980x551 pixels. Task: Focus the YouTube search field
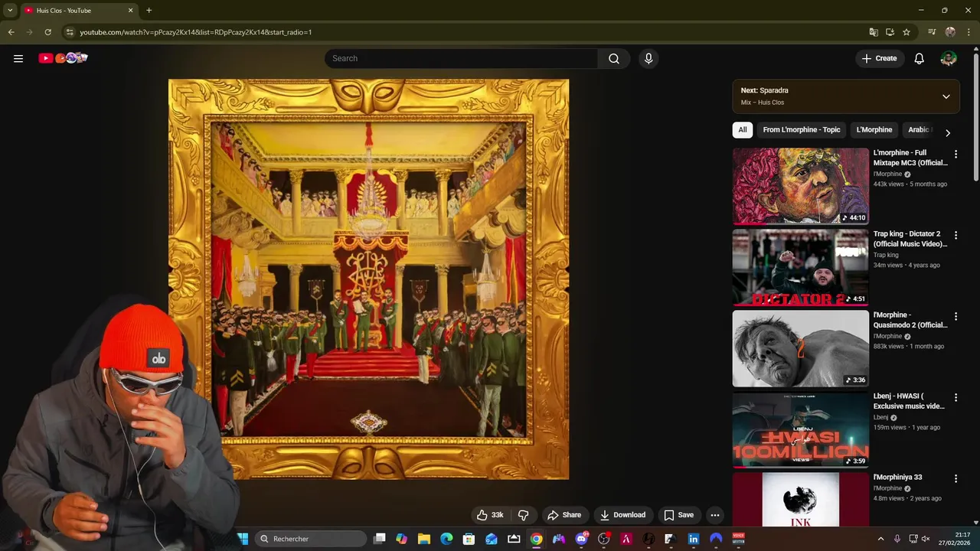tap(461, 58)
